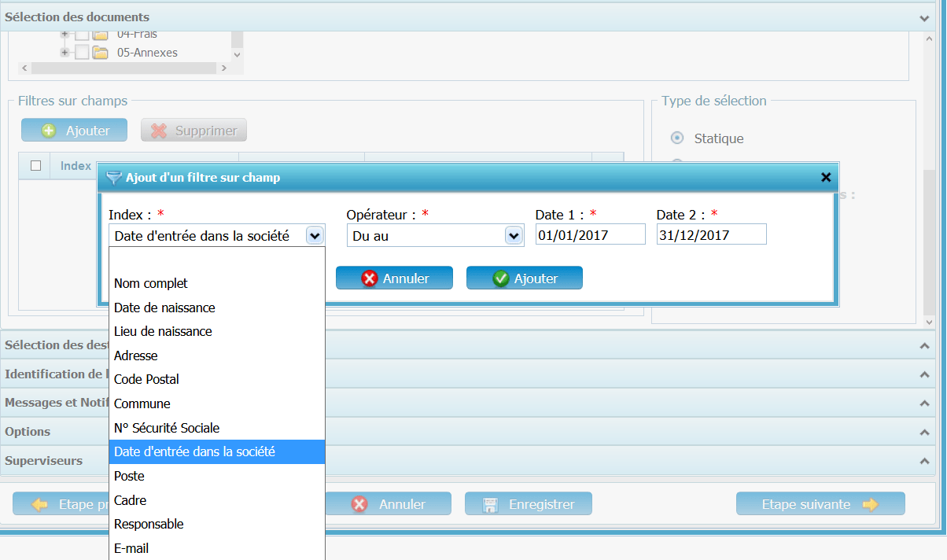Viewport: 947px width, 560px height.
Task: Expand the 05-Annexes tree node
Action: [64, 53]
